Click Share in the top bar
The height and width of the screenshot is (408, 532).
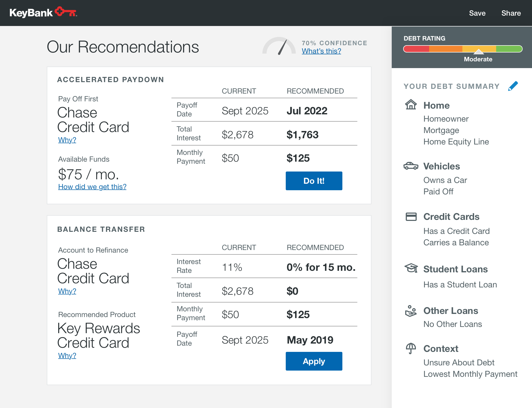(x=511, y=13)
